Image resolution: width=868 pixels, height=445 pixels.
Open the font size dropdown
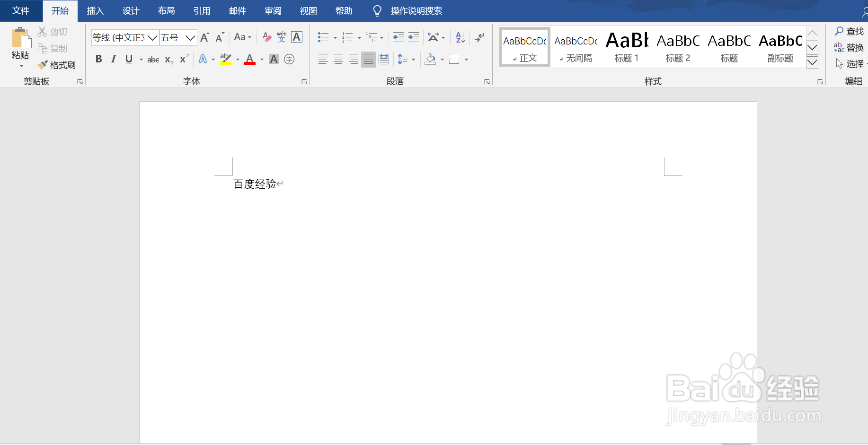coord(190,37)
